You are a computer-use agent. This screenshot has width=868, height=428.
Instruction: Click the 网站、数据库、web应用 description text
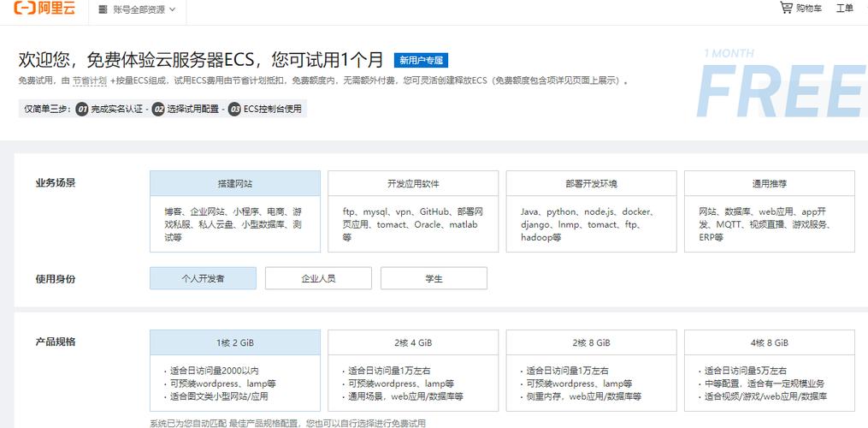coord(767,224)
